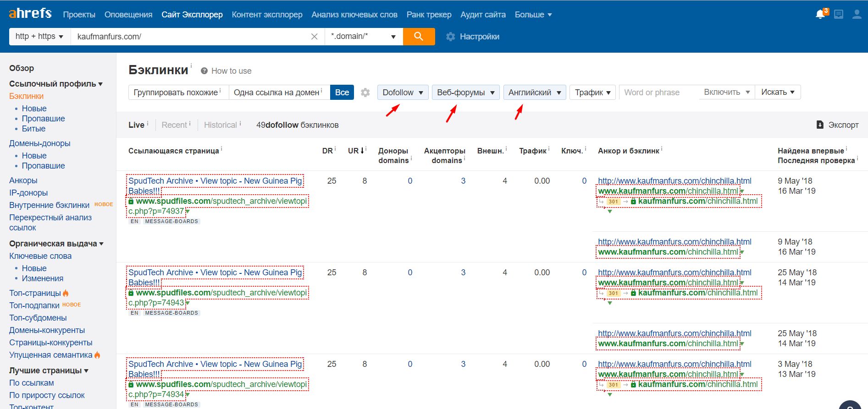The image size is (868, 409).
Task: Open Анкоры in sidebar
Action: pos(23,180)
